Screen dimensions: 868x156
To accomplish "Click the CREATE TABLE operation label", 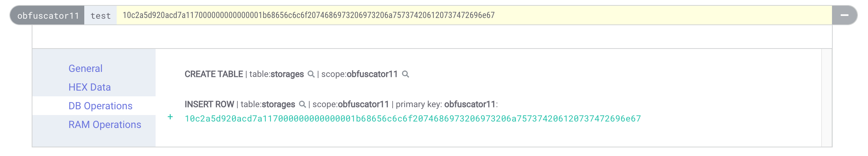I will tap(214, 74).
